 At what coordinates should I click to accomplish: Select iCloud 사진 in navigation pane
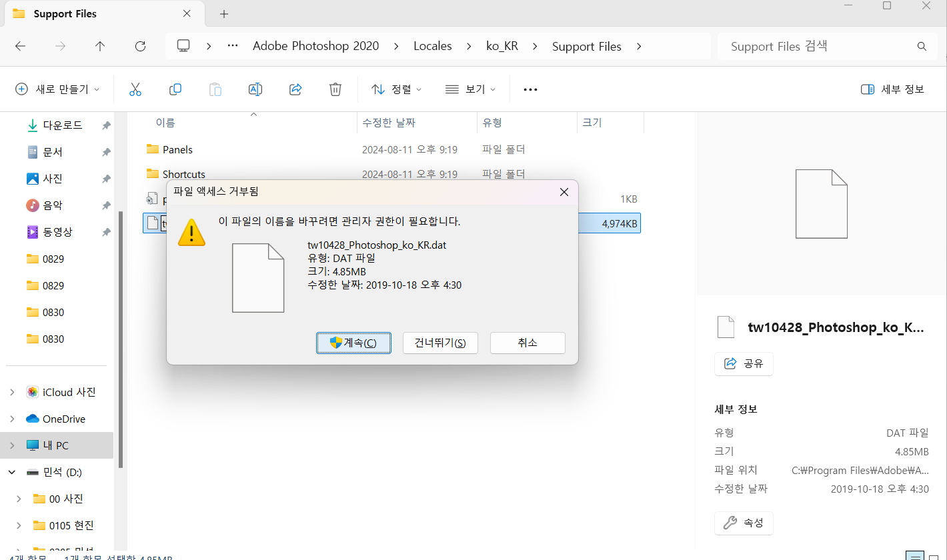pos(60,392)
